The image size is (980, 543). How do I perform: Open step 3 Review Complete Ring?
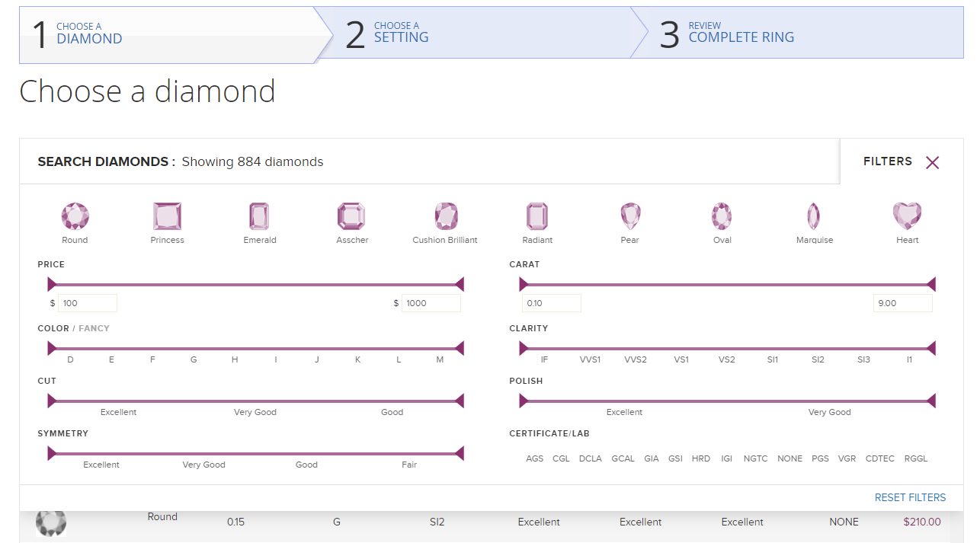click(740, 33)
